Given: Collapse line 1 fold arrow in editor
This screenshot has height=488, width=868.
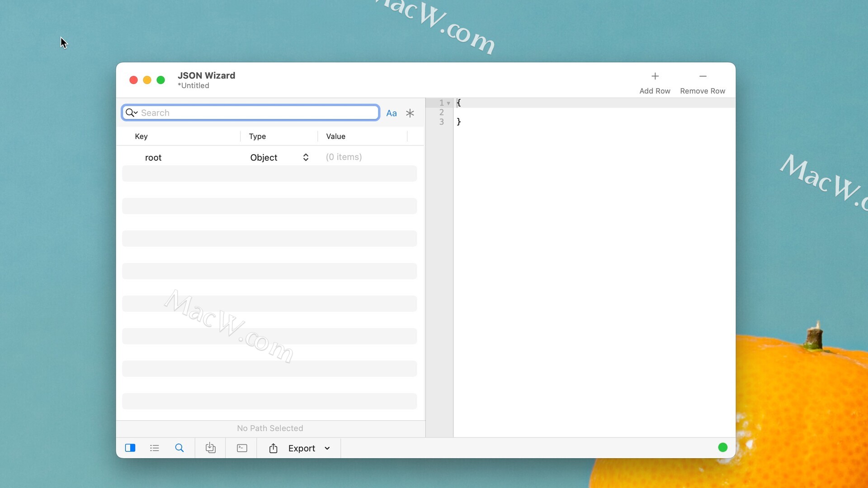Looking at the screenshot, I should (x=448, y=103).
